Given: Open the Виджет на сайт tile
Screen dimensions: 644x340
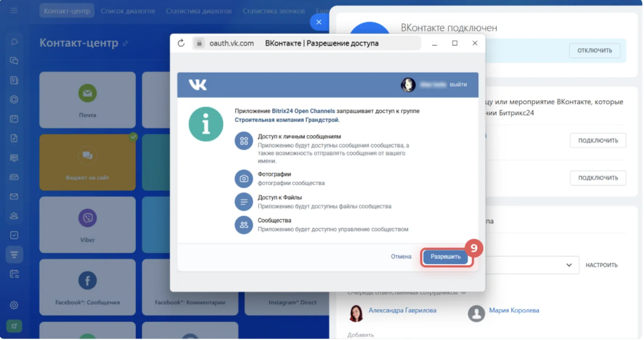Looking at the screenshot, I should click(x=87, y=162).
